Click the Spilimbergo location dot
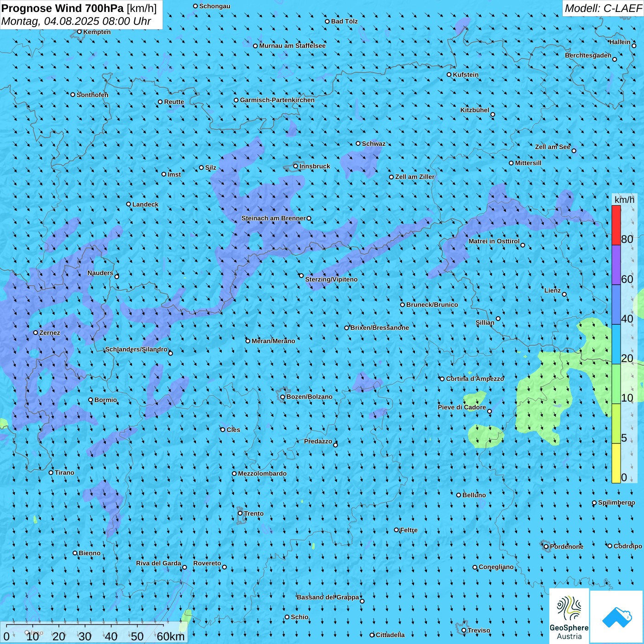Screen dimensions: 644x644 click(594, 503)
